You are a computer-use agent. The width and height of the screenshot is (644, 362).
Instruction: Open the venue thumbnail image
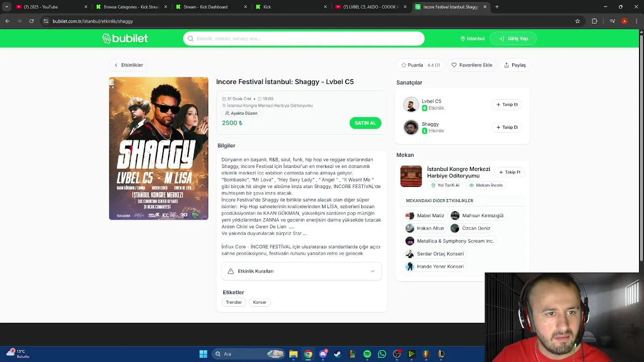411,176
